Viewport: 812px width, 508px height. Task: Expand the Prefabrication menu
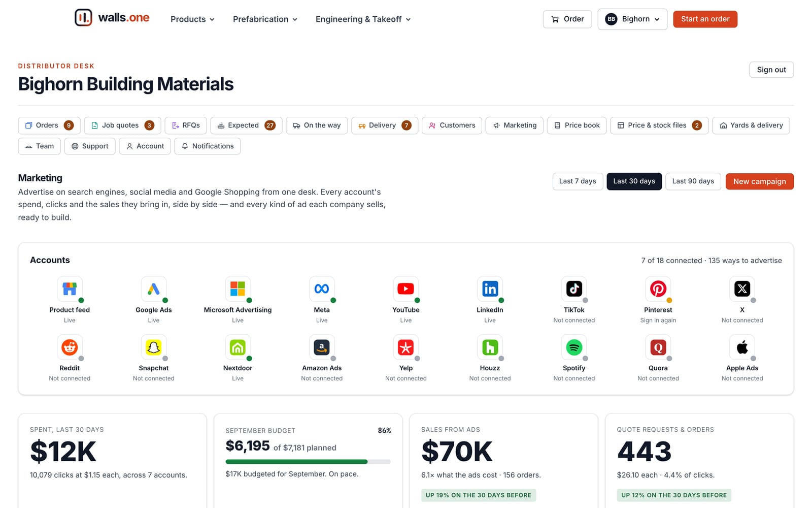coord(265,19)
